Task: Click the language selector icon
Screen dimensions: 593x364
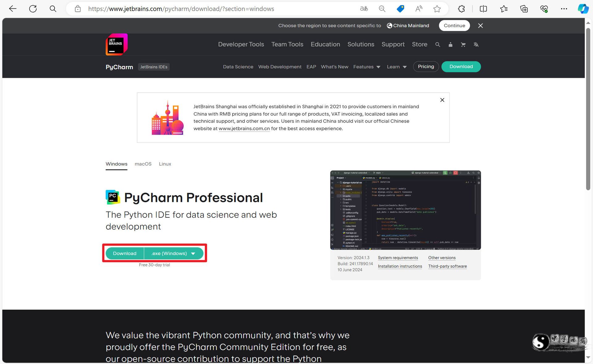Action: click(x=476, y=44)
